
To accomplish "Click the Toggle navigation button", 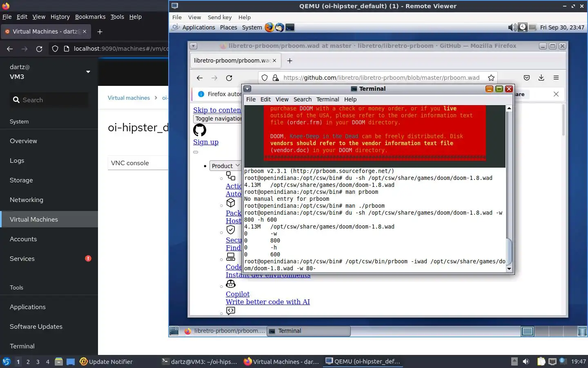I will (x=218, y=119).
